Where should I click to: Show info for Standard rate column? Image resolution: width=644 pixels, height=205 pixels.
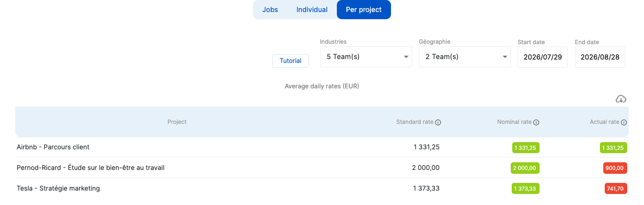click(438, 122)
